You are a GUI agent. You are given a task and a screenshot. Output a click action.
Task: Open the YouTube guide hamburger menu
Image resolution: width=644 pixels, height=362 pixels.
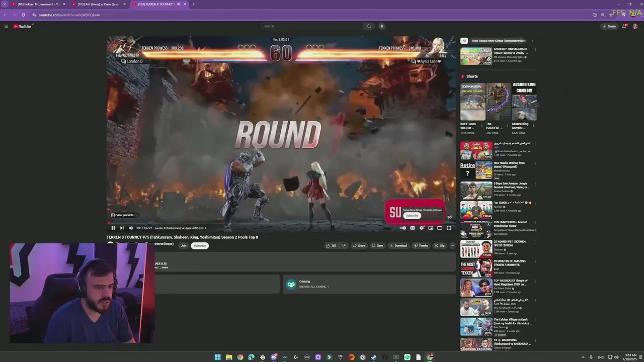coord(6,26)
